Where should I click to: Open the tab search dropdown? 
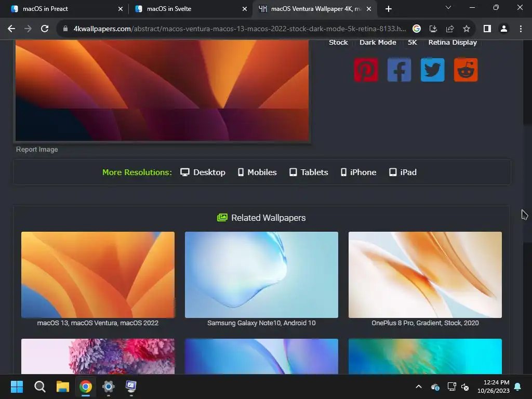[x=448, y=7]
